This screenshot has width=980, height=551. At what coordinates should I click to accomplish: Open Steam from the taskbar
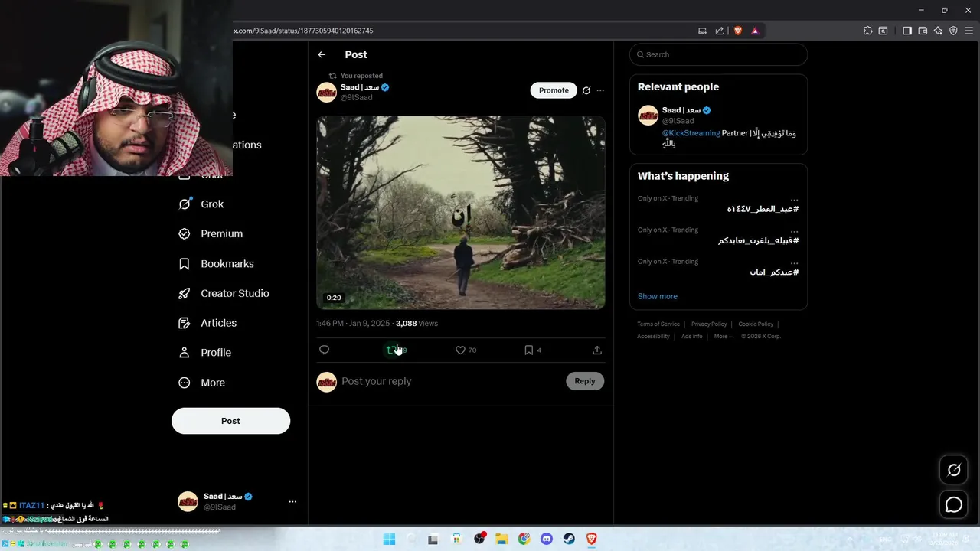tap(569, 539)
